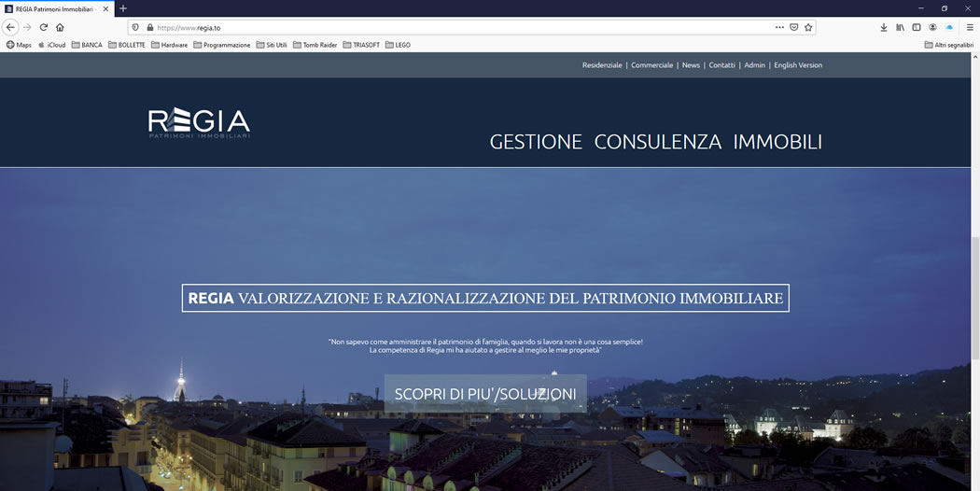The width and height of the screenshot is (980, 491).
Task: Open the CONSULENZA menu item
Action: [x=657, y=142]
